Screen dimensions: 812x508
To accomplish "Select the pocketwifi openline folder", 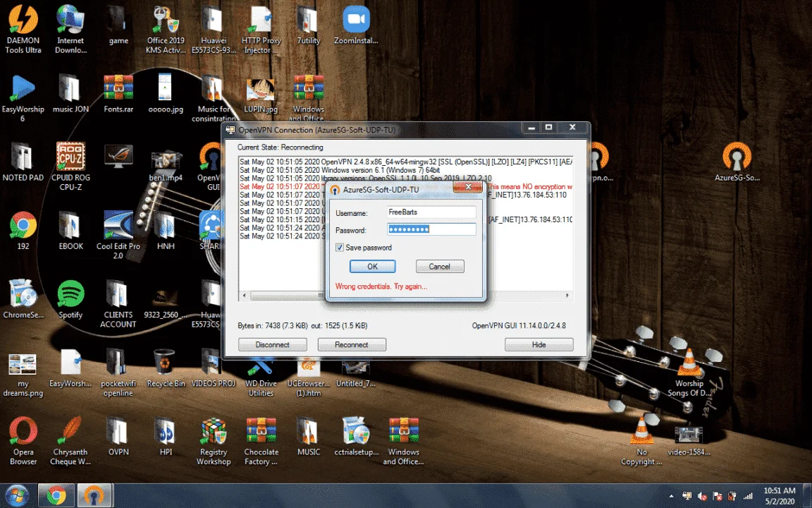I will click(118, 373).
